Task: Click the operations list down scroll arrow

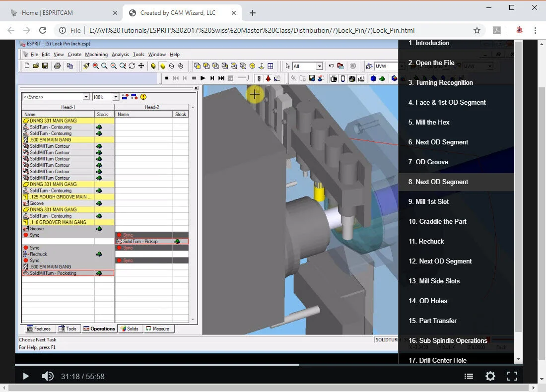Action: pos(193,320)
